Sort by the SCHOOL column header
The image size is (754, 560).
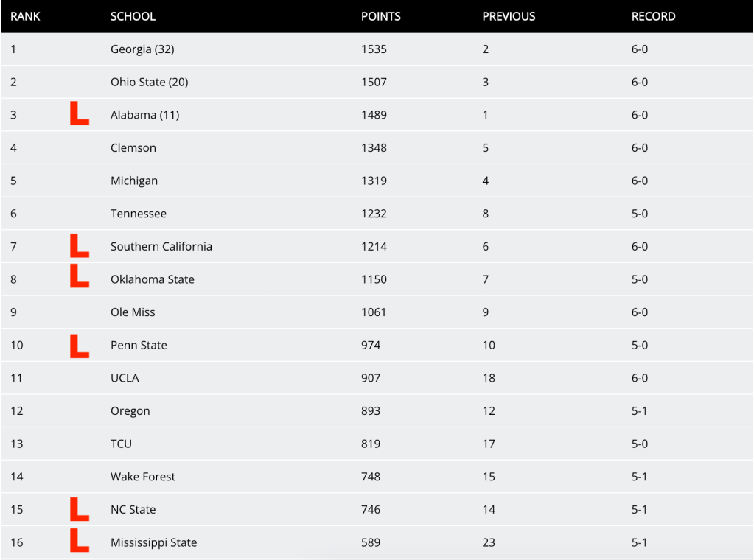(133, 16)
